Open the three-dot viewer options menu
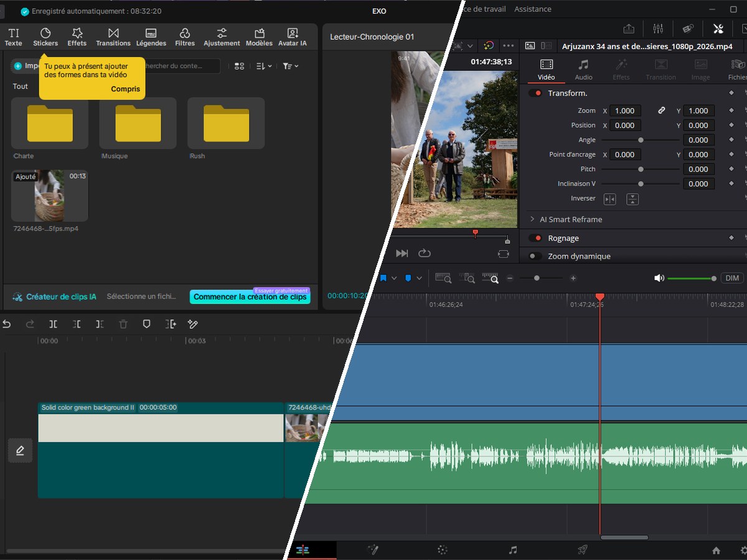The image size is (747, 560). pyautogui.click(x=509, y=46)
